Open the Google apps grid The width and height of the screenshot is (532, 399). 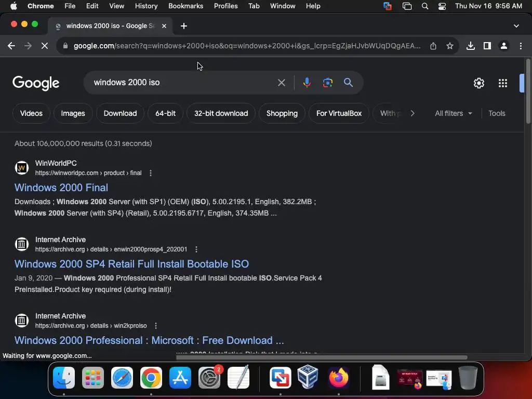point(503,83)
